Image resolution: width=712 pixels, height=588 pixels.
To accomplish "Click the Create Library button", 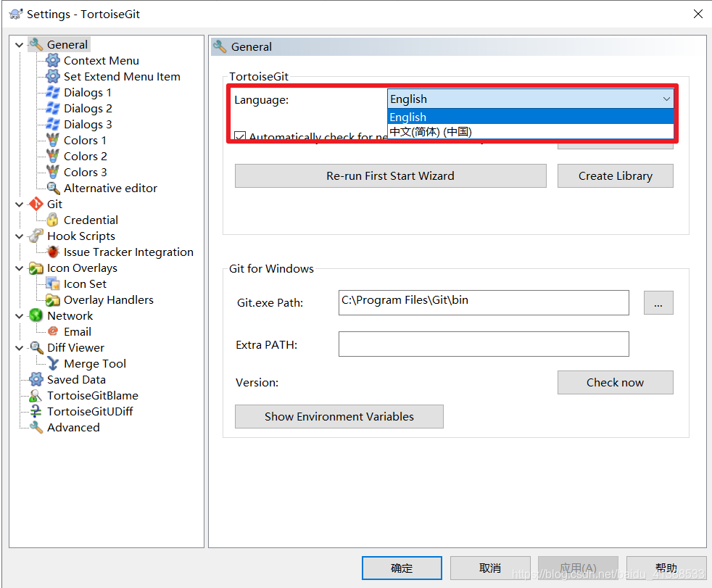I will click(x=616, y=175).
